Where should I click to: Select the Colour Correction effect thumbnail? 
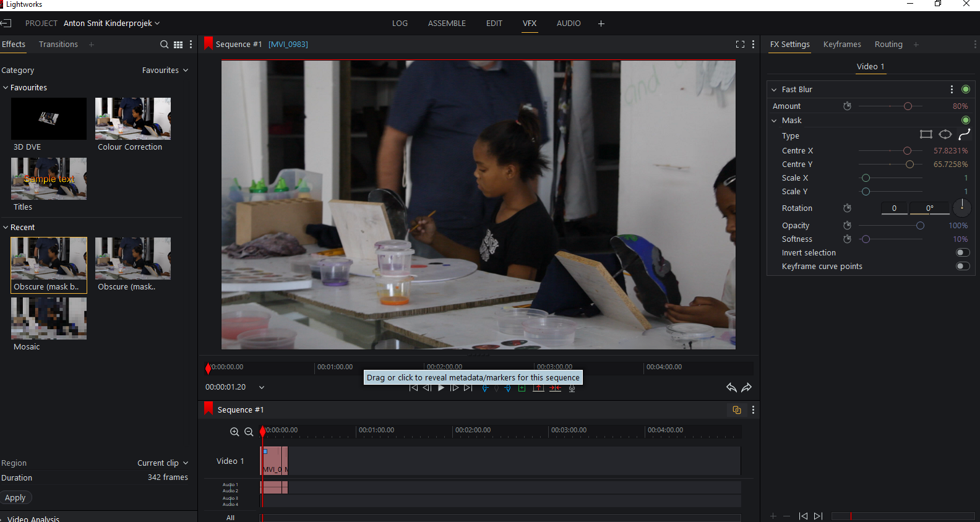click(x=133, y=119)
